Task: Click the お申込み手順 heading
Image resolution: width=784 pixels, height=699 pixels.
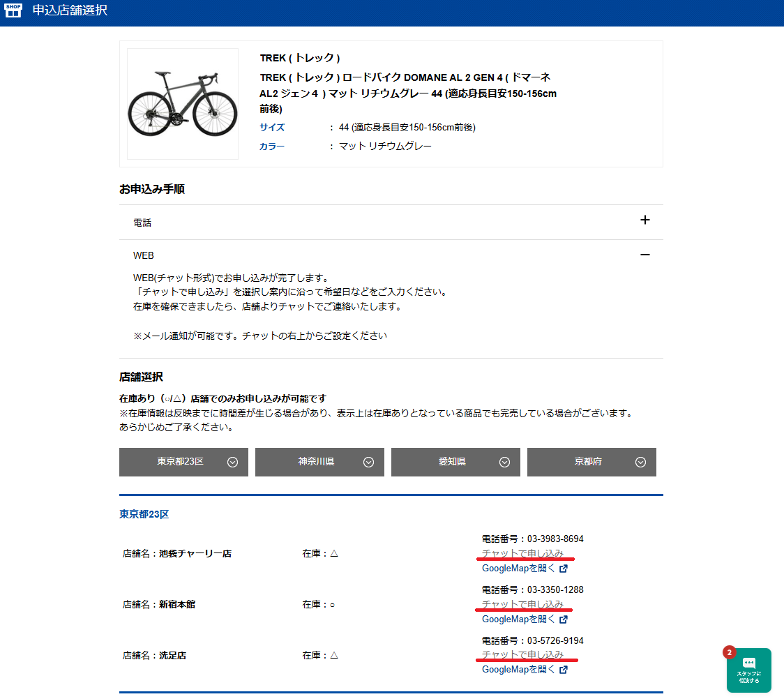Action: (152, 189)
